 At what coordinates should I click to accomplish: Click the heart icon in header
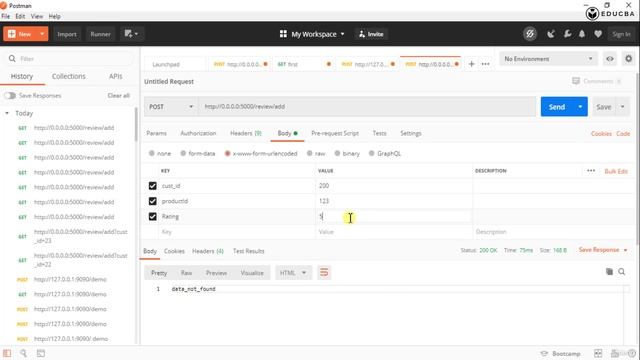point(598,34)
